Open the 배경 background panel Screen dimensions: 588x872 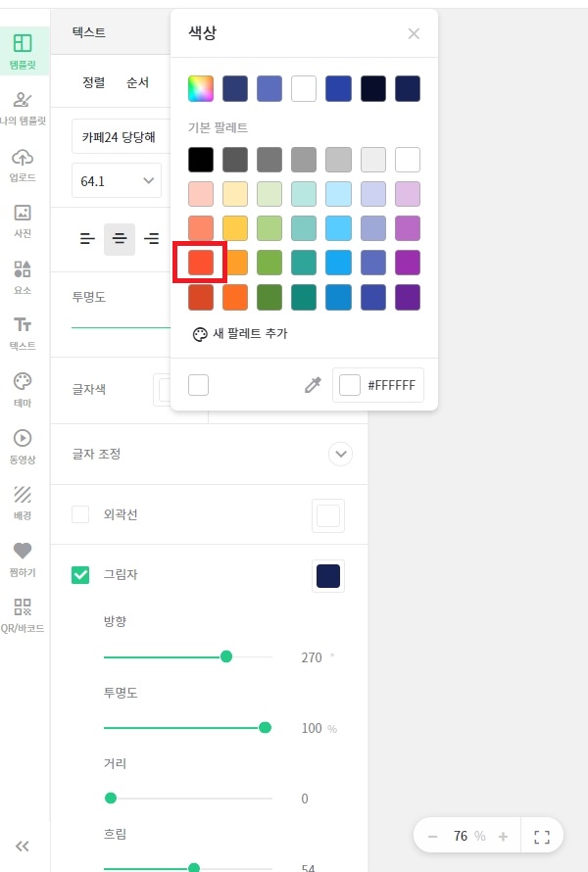(23, 504)
